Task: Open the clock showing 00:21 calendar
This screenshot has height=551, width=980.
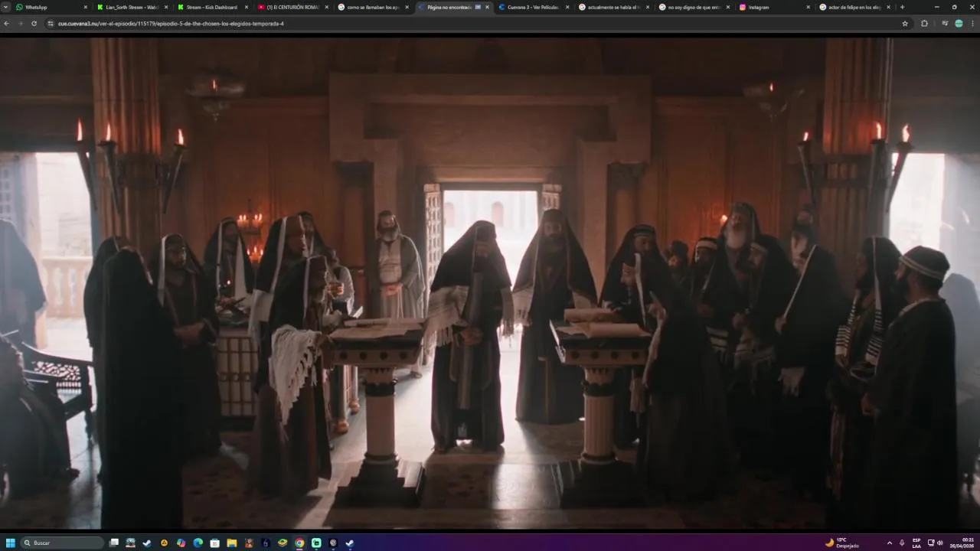Action: pyautogui.click(x=963, y=543)
